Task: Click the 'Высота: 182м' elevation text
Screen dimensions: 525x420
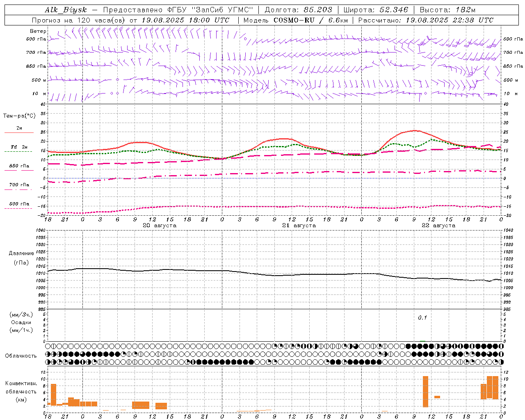Action: click(x=447, y=10)
